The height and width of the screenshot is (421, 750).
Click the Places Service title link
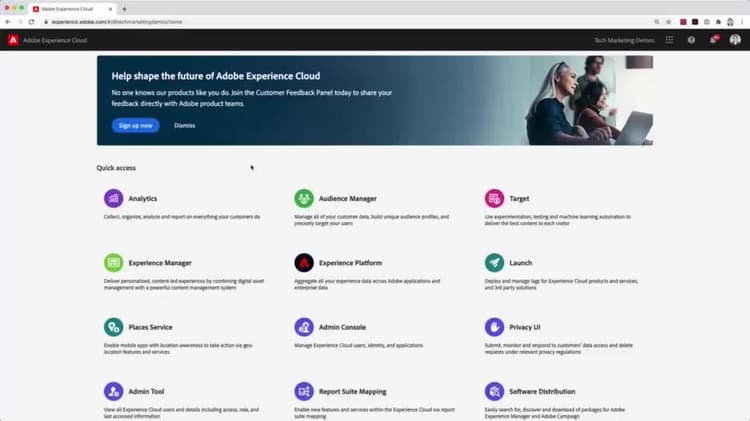pyautogui.click(x=150, y=327)
